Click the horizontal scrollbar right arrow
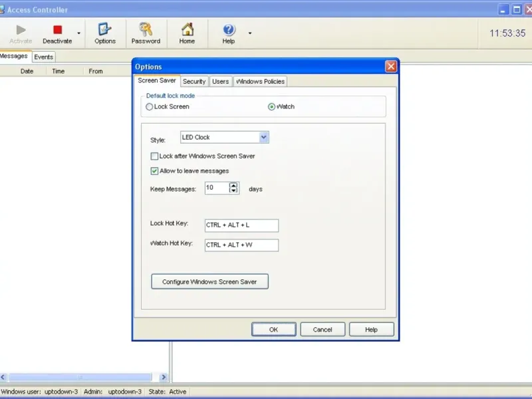The image size is (532, 399). [x=164, y=377]
